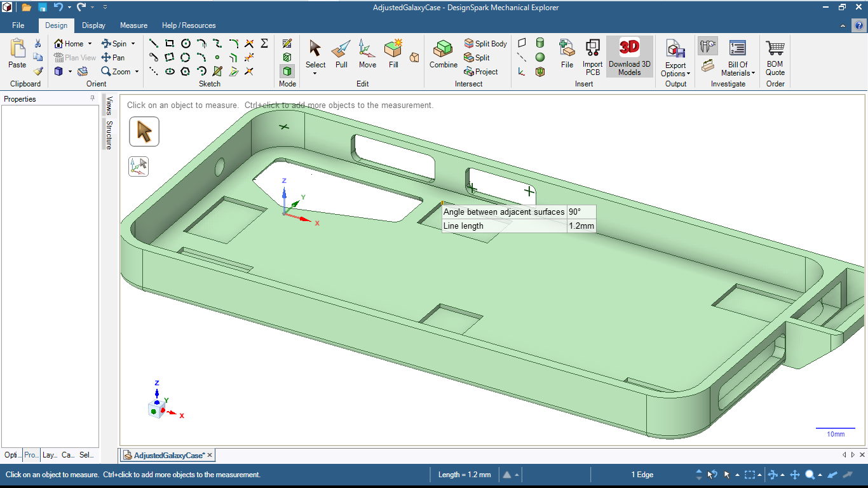
Task: Switch to Layers panel tab at bottom
Action: point(50,455)
